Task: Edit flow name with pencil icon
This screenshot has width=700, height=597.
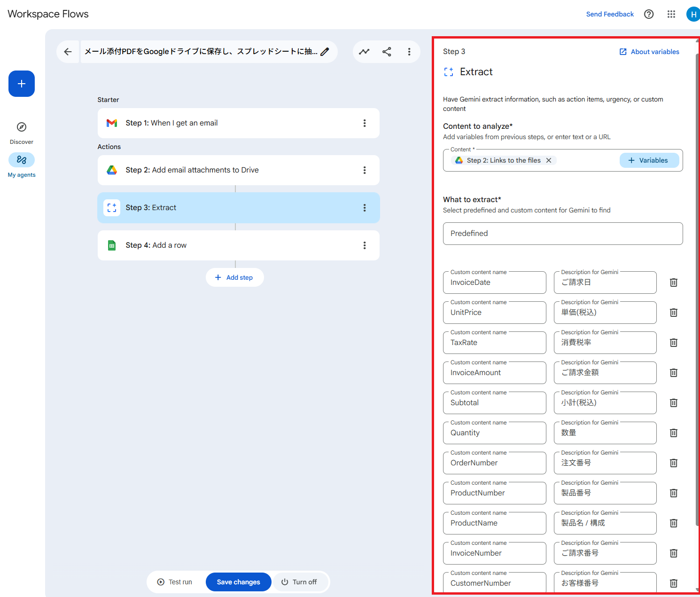Action: click(x=325, y=52)
